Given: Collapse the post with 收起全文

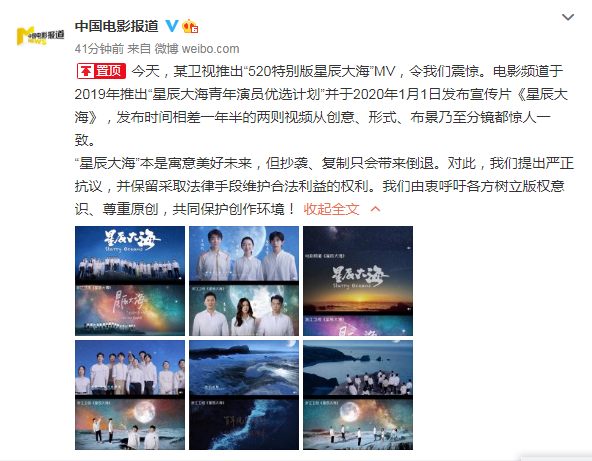Looking at the screenshot, I should click(331, 209).
